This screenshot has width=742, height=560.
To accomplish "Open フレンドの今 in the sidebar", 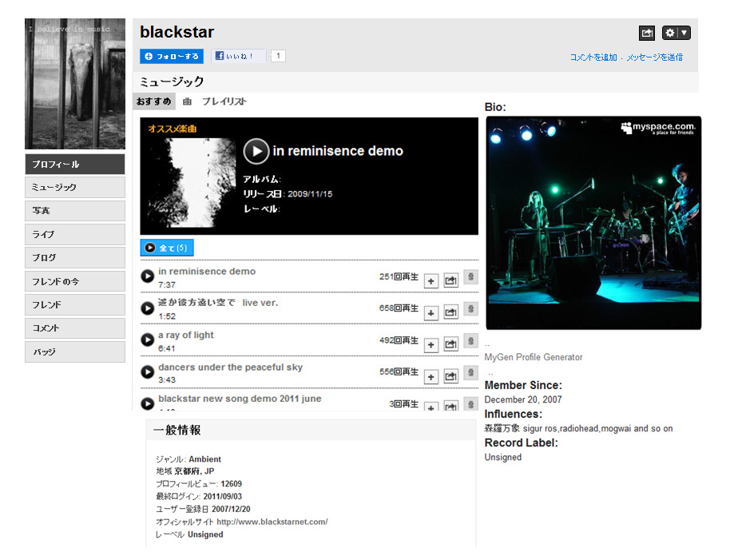I will coord(75,281).
